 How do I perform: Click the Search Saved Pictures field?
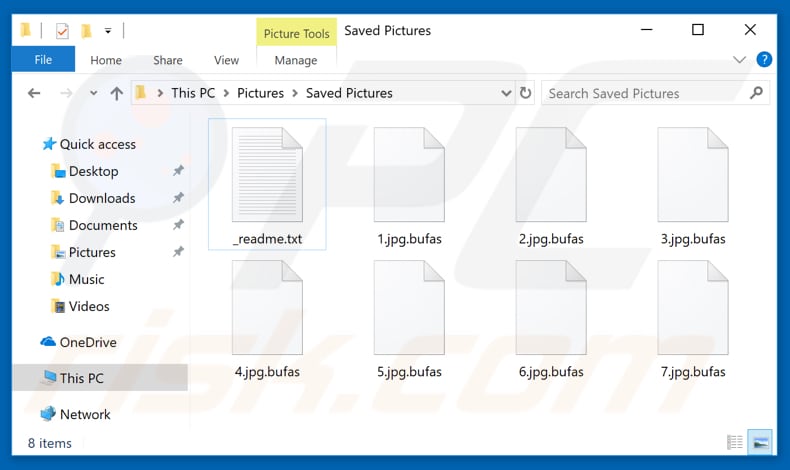[645, 93]
